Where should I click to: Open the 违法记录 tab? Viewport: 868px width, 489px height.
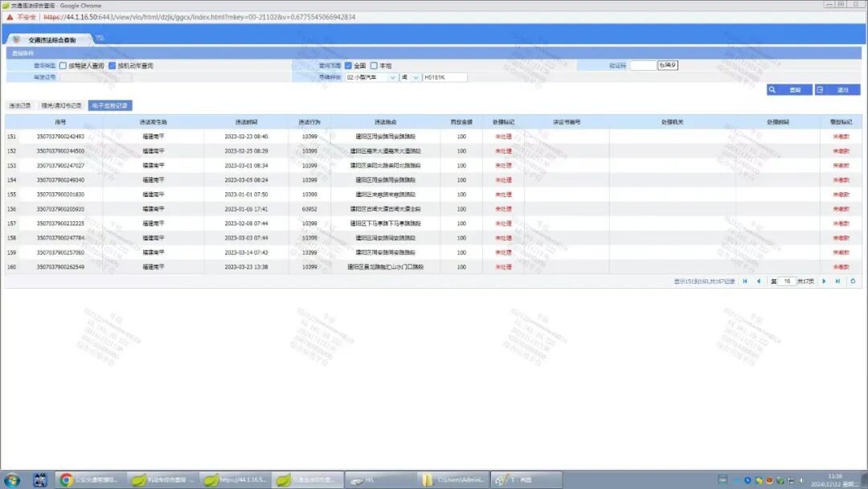click(20, 106)
